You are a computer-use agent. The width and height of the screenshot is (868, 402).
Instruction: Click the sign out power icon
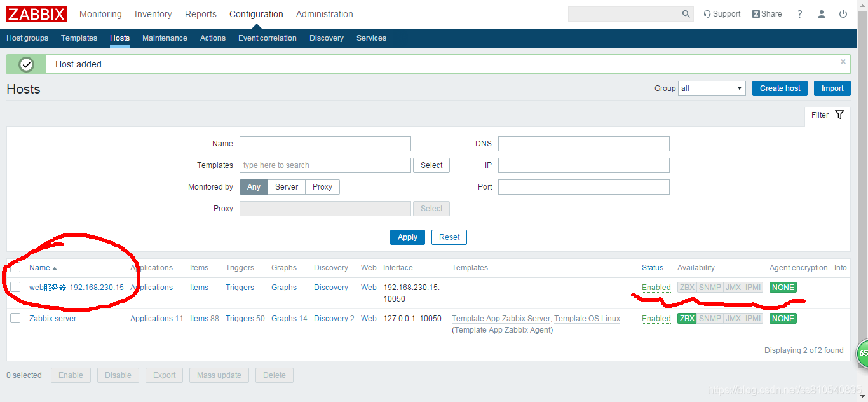[843, 14]
